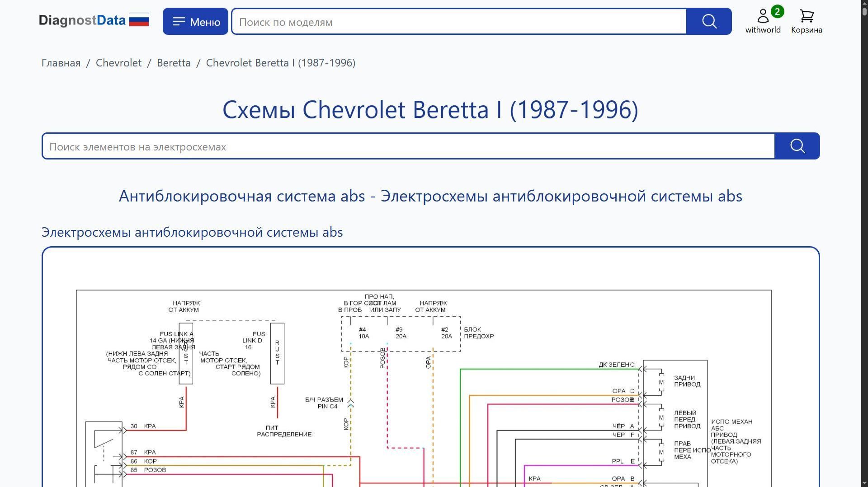Click the schematic element search magnifier button

coord(797,146)
